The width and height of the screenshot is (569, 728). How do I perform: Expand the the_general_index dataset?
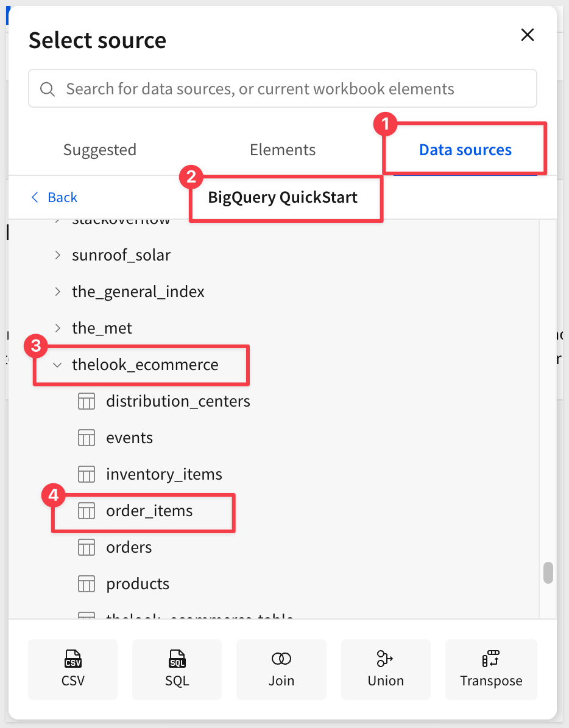point(58,292)
